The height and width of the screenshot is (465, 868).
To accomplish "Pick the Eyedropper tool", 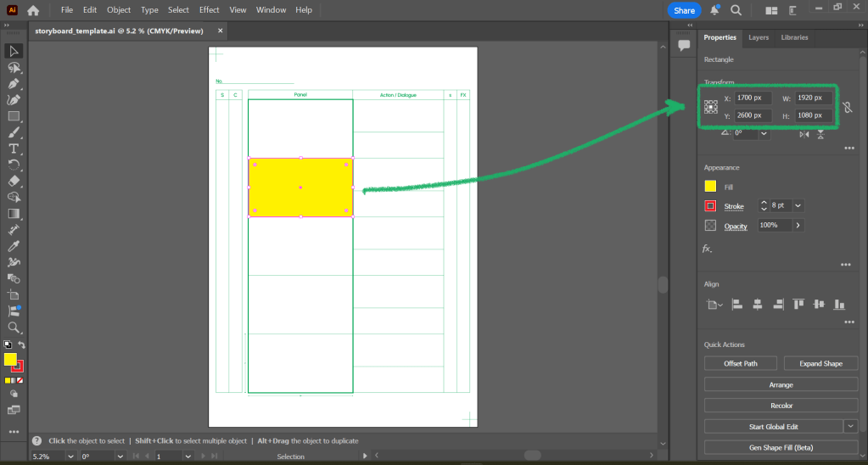I will point(14,245).
